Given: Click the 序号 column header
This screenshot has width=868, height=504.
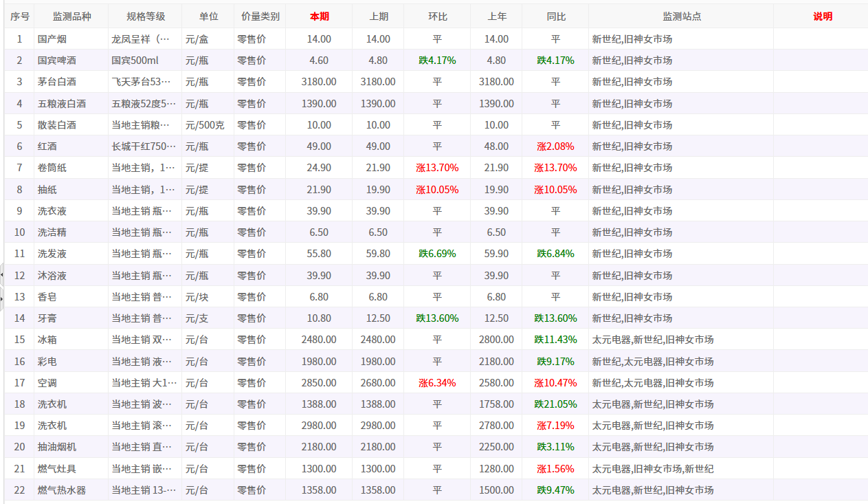Looking at the screenshot, I should [19, 17].
